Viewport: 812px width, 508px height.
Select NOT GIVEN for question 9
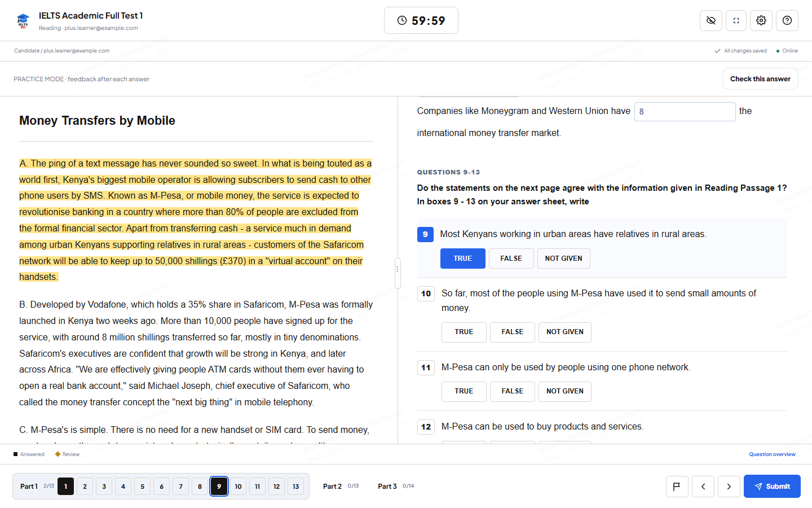[x=564, y=259]
